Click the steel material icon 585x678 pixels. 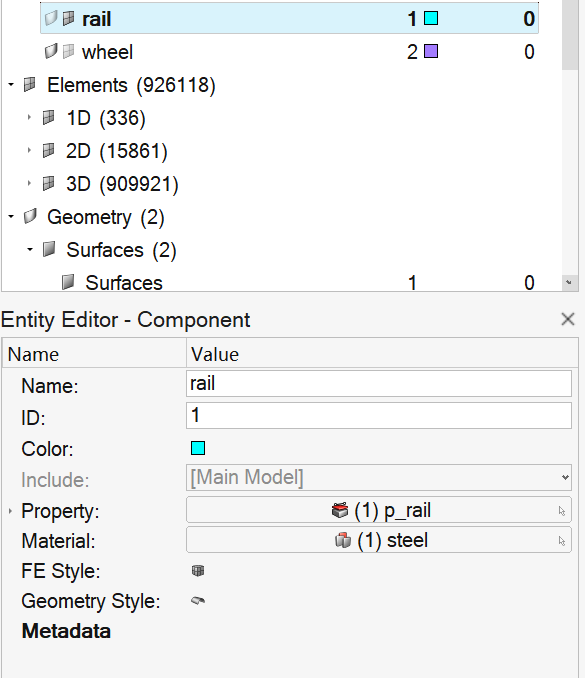point(343,540)
